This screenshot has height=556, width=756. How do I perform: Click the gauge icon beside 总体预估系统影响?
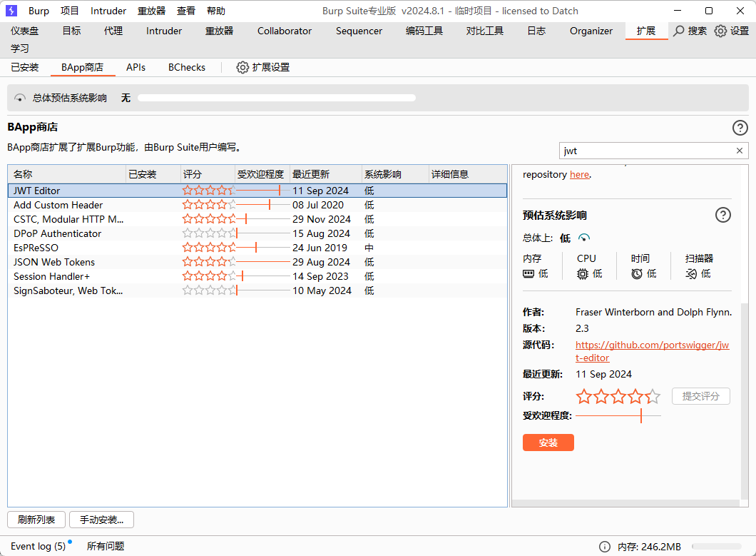(x=20, y=98)
